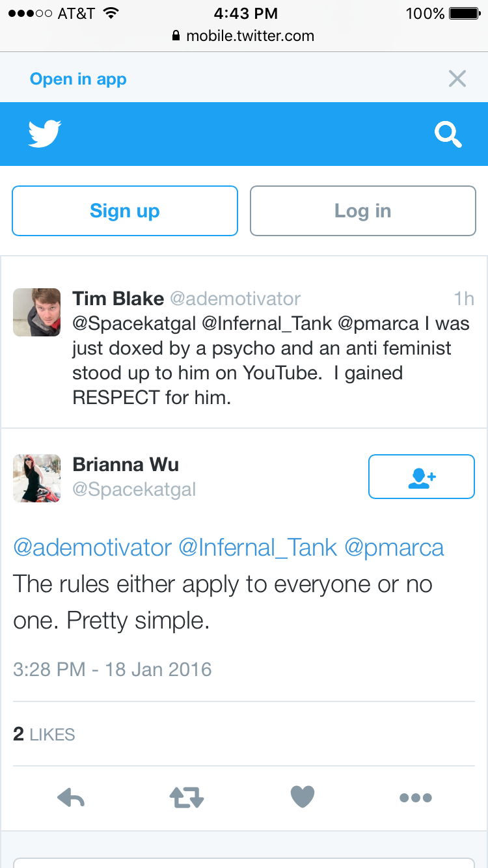Open Brianna Wu's avatar thumbnail

(x=36, y=478)
